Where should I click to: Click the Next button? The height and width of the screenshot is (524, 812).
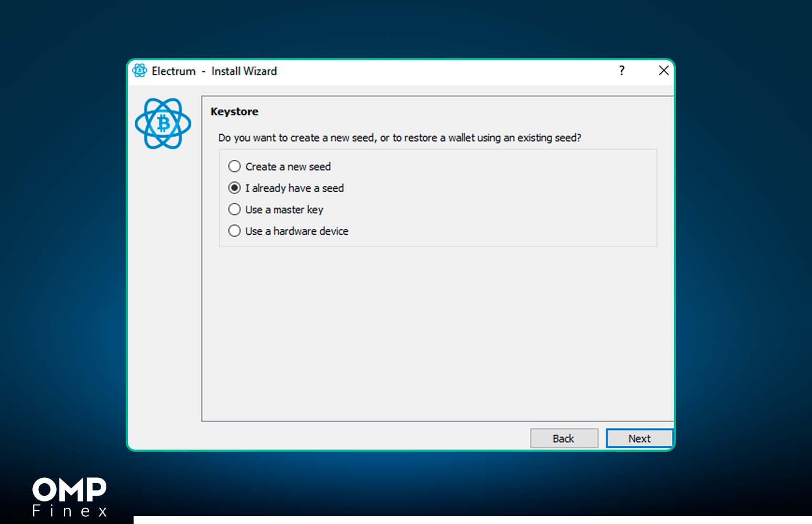tap(639, 439)
